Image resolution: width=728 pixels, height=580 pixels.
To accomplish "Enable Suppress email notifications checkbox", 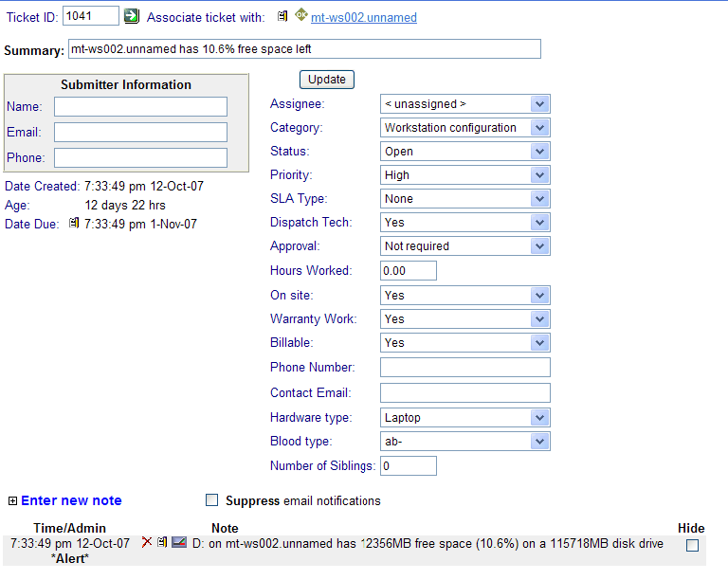I will [x=212, y=500].
